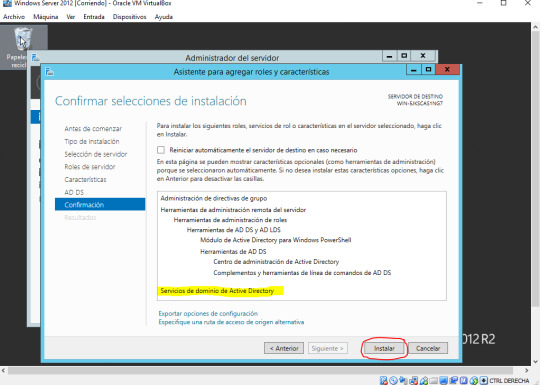Screen dimensions: 540x385
Task: Click the Servidor de destino name text
Action: (419, 103)
